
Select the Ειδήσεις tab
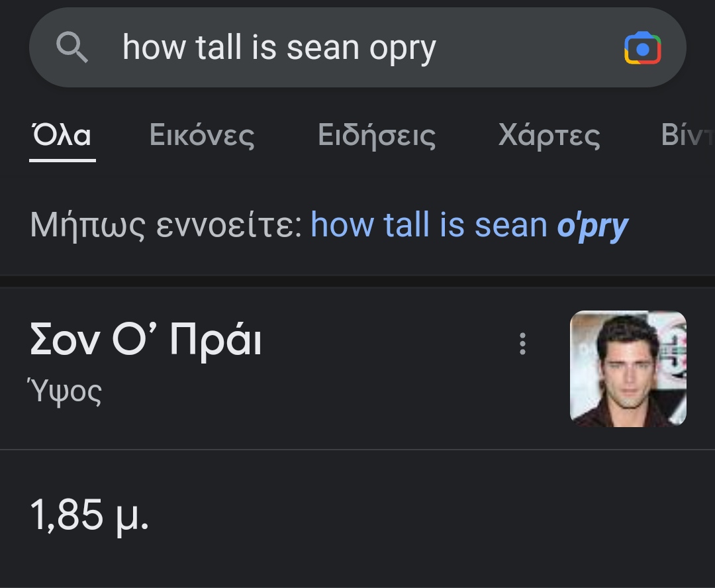(376, 135)
